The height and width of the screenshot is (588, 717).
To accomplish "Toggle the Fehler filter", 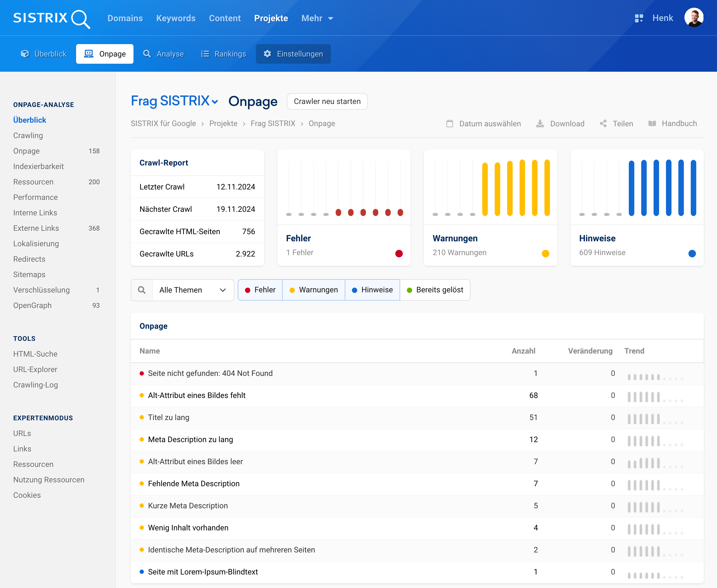I will tap(260, 290).
